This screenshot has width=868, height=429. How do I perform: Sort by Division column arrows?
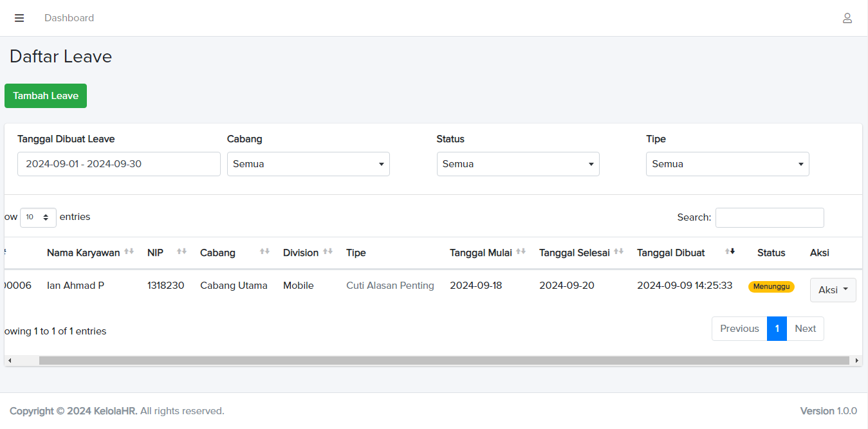[328, 251]
